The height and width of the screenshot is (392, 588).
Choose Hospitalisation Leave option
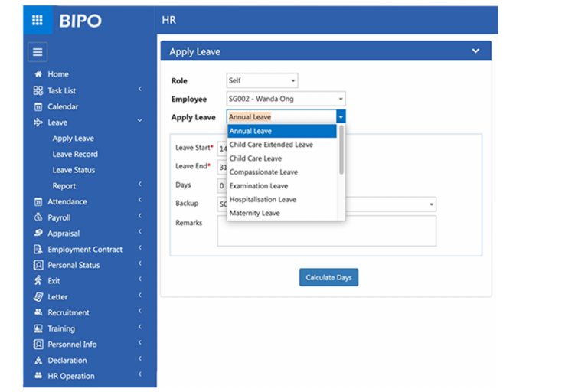coord(263,200)
